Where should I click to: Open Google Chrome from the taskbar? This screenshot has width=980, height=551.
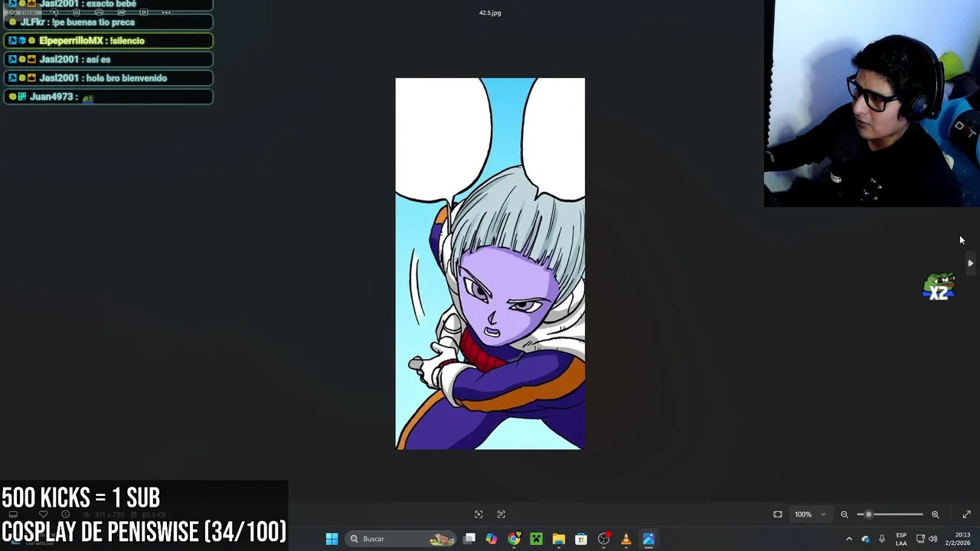click(x=514, y=539)
